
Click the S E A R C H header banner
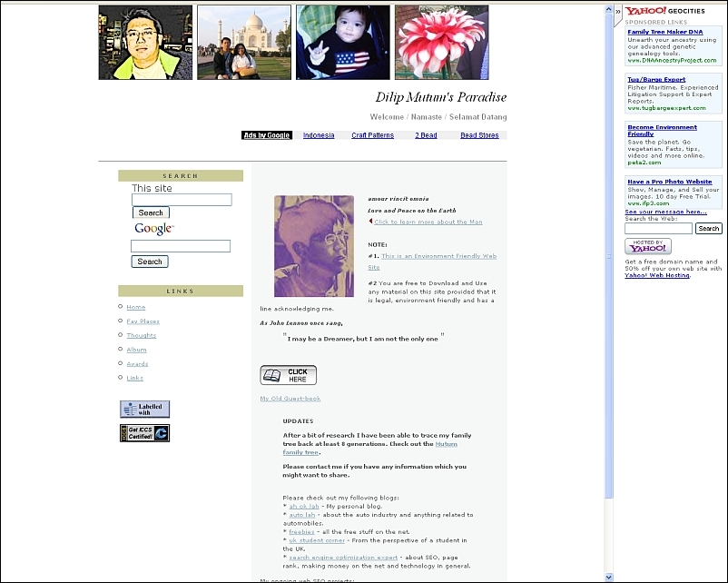pyautogui.click(x=180, y=175)
